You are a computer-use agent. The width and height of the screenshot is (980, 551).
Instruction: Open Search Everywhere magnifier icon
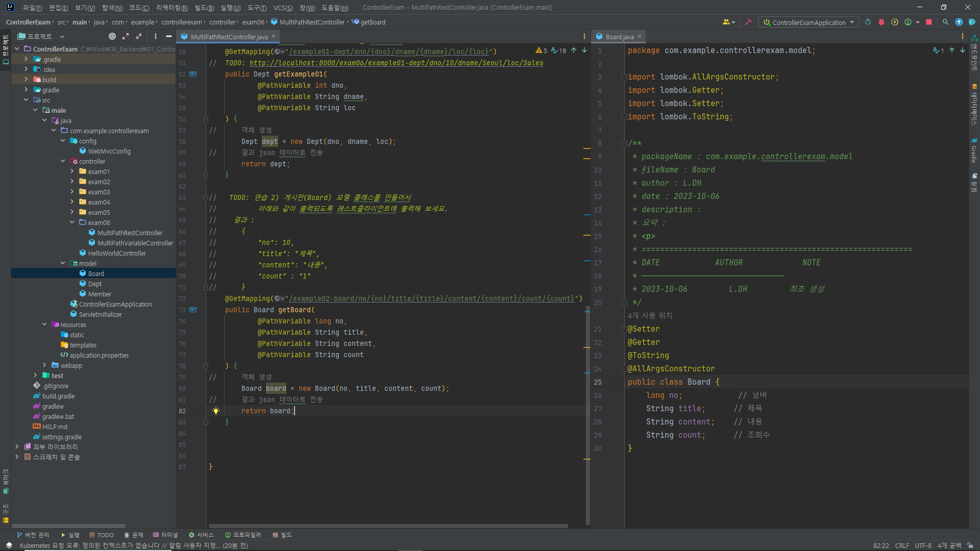(945, 22)
